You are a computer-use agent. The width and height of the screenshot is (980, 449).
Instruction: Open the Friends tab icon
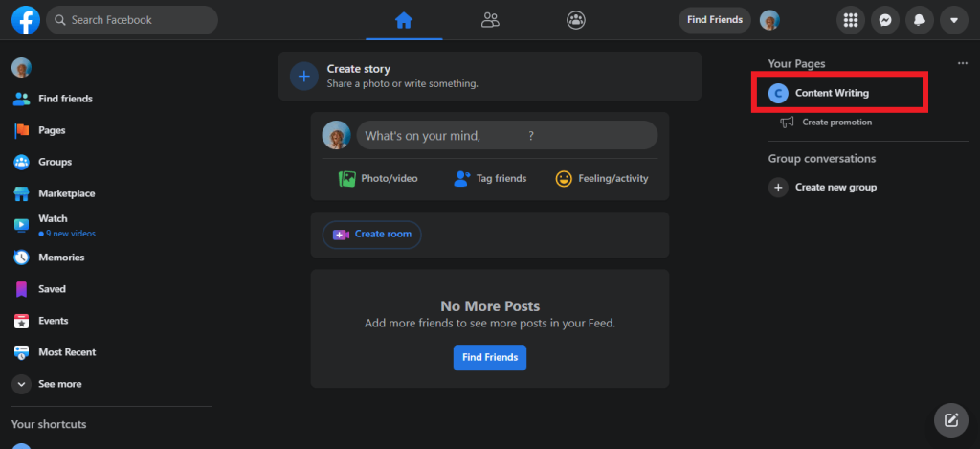[490, 20]
